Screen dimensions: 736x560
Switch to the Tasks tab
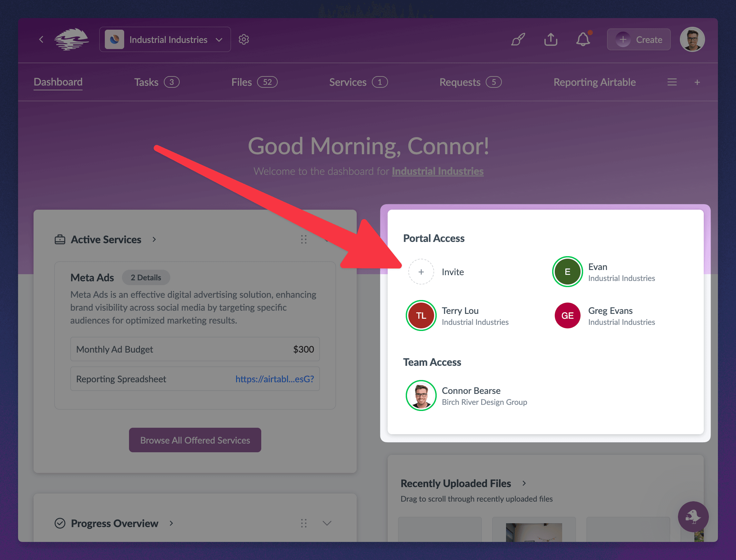157,82
